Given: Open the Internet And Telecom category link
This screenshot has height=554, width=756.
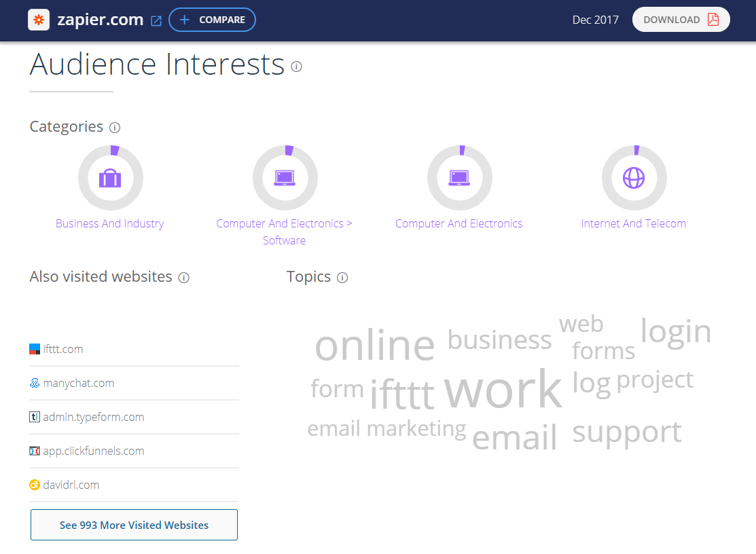Looking at the screenshot, I should 634,223.
